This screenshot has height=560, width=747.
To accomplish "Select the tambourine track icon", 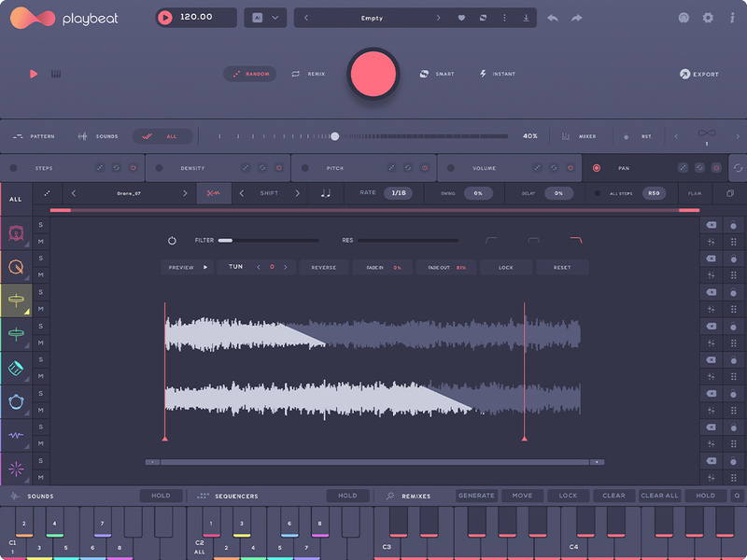I will [16, 401].
